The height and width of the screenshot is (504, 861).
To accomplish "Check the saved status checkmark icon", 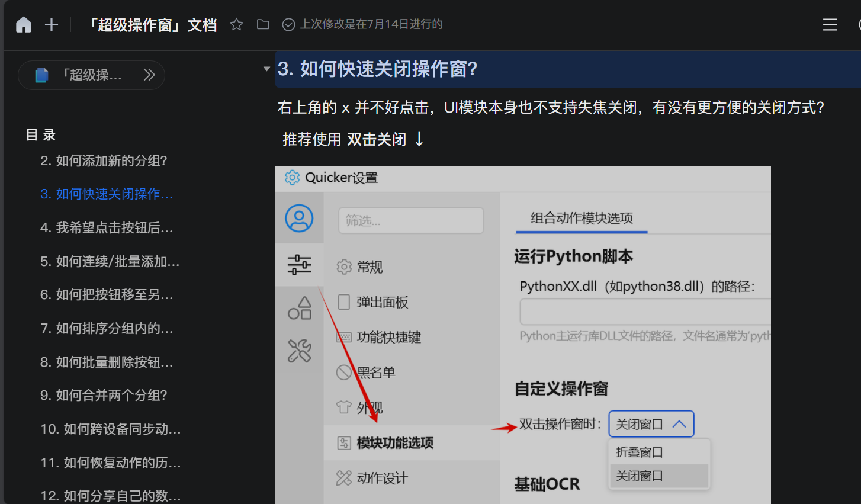I will (x=288, y=24).
